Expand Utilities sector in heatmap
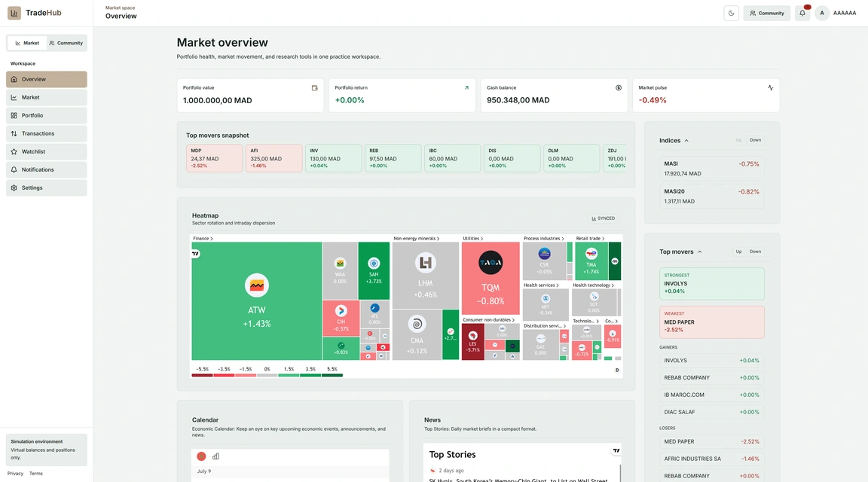This screenshot has width=868, height=482. [472, 239]
